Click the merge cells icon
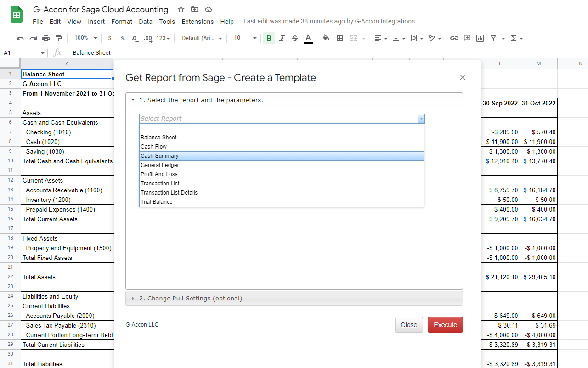Image resolution: width=588 pixels, height=368 pixels. (353, 38)
